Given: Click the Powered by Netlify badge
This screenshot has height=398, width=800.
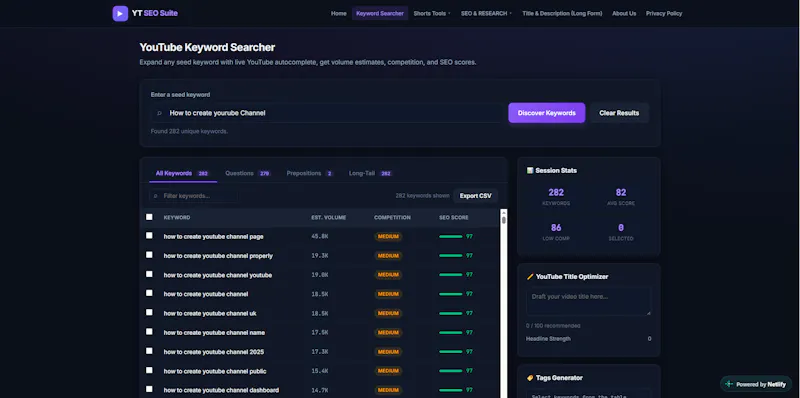Looking at the screenshot, I should pos(756,384).
